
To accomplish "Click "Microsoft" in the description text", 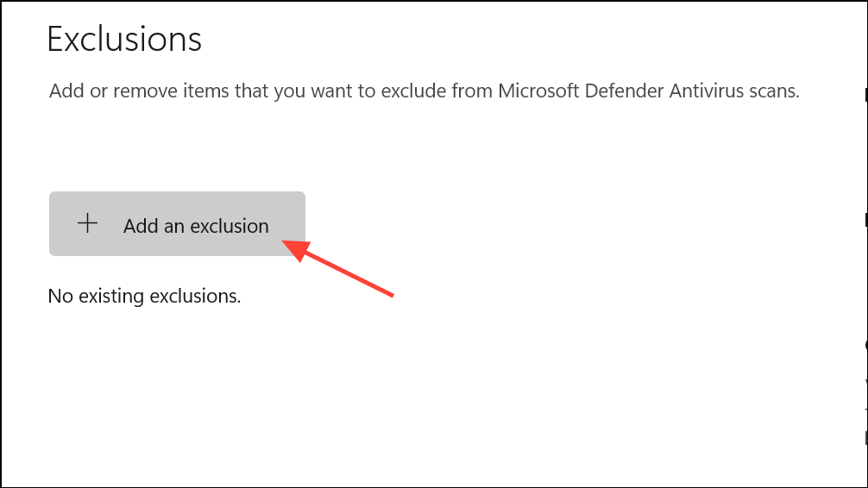I will pos(539,91).
